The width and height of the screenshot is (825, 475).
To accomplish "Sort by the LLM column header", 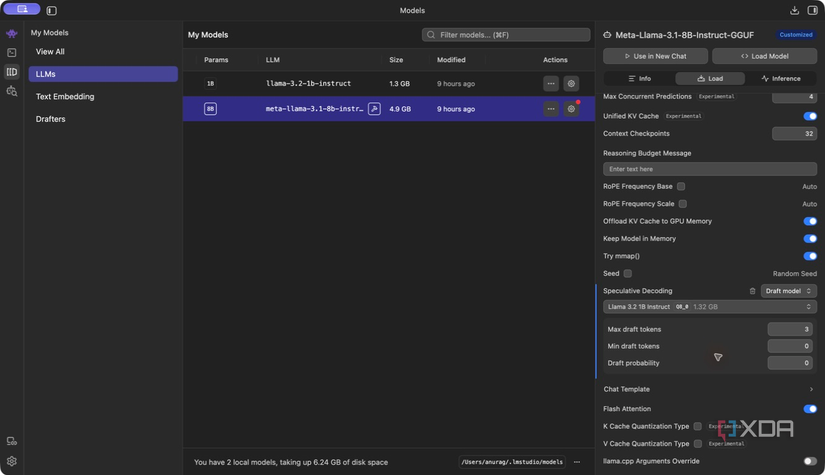I will point(273,60).
